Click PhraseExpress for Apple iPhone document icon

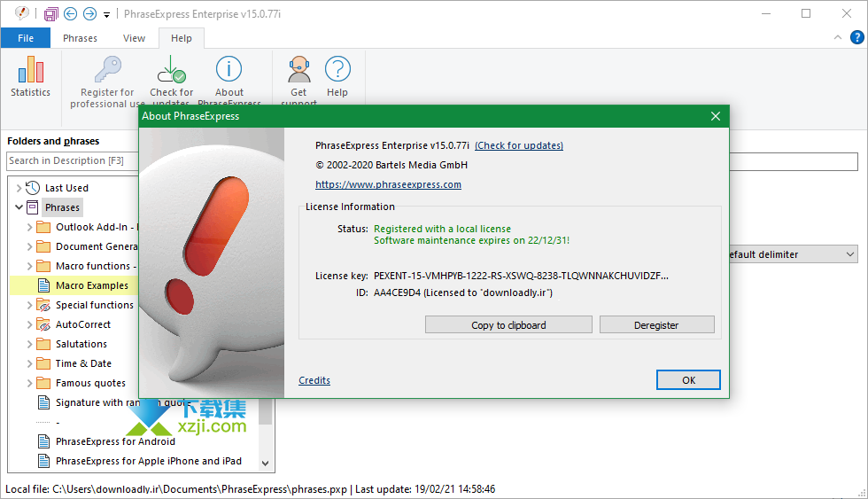(x=43, y=461)
